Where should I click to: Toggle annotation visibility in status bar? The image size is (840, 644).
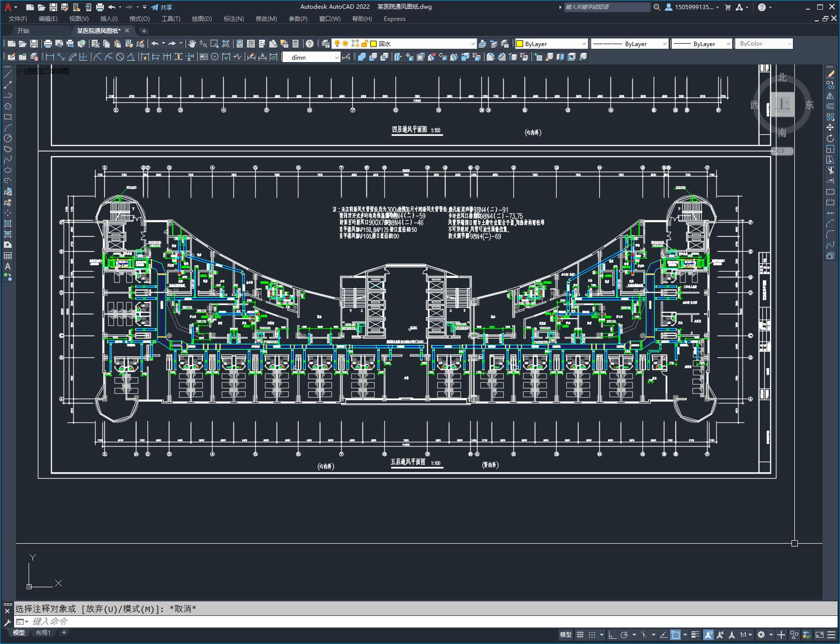click(708, 634)
